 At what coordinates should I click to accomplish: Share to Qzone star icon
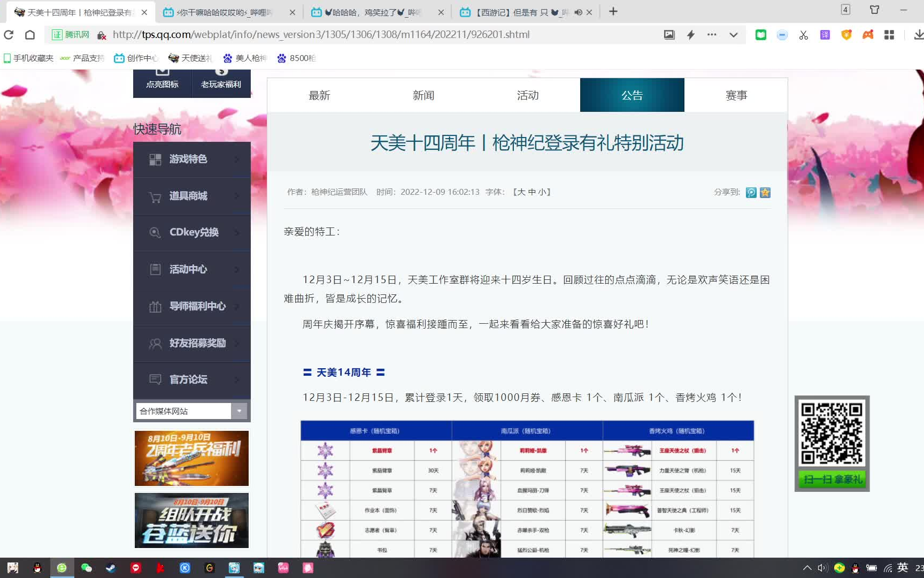tap(765, 193)
